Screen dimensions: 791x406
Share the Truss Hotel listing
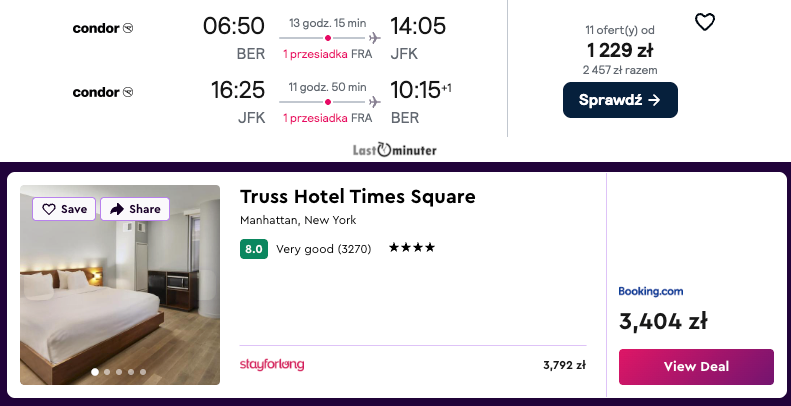point(135,209)
